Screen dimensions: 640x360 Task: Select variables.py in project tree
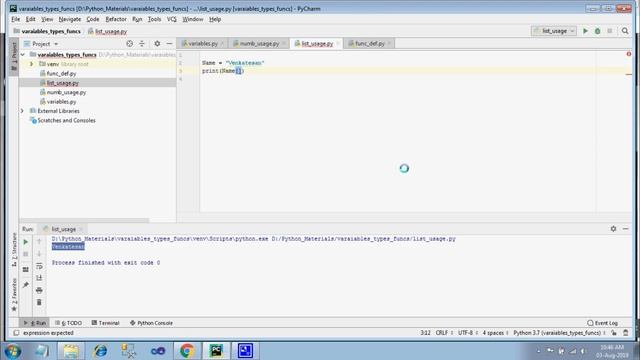pos(61,102)
